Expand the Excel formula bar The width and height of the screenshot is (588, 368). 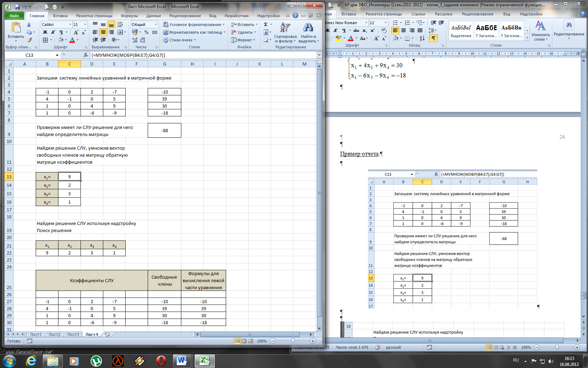tap(319, 55)
